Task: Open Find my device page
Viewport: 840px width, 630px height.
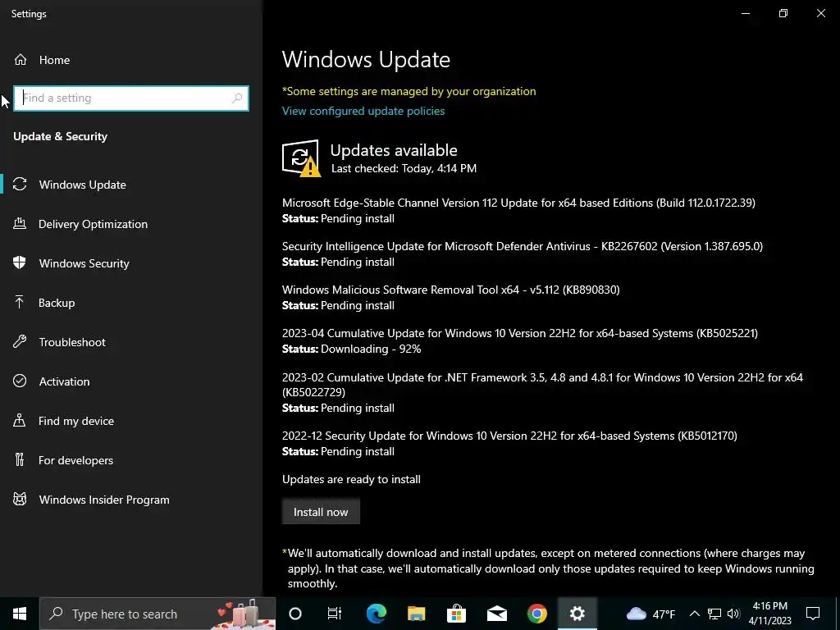Action: [x=131, y=421]
